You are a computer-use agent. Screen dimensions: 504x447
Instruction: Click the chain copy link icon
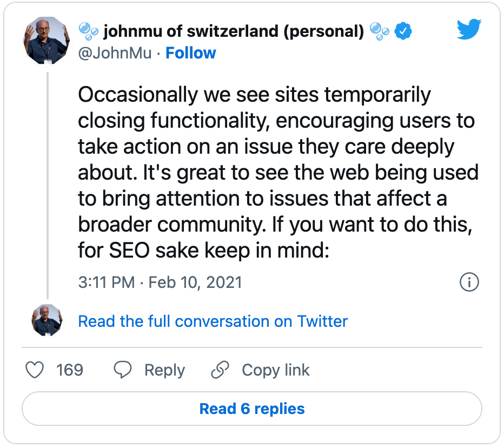coord(220,370)
